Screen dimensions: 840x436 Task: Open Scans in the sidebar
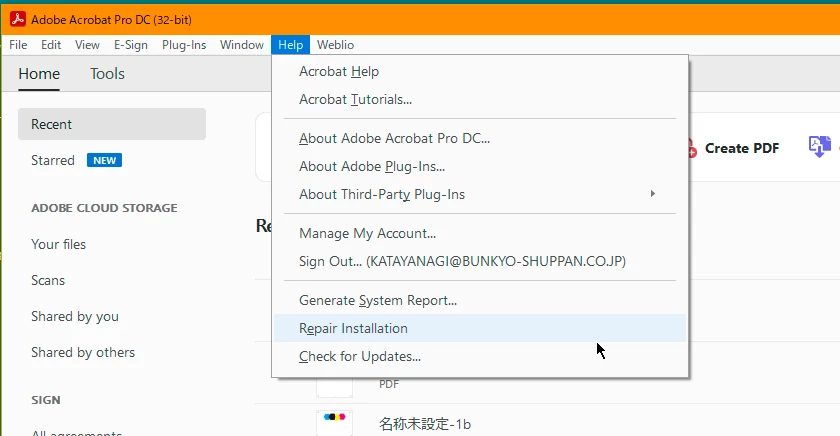coord(48,280)
